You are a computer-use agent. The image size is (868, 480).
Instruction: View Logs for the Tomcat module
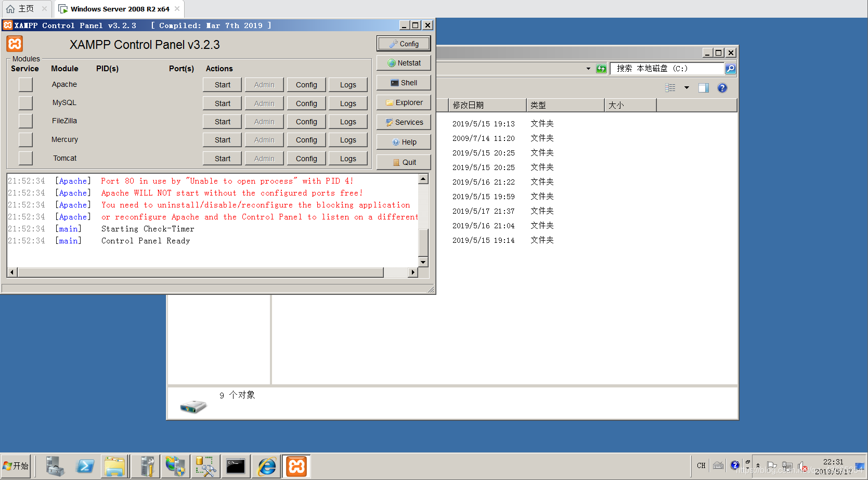point(348,159)
